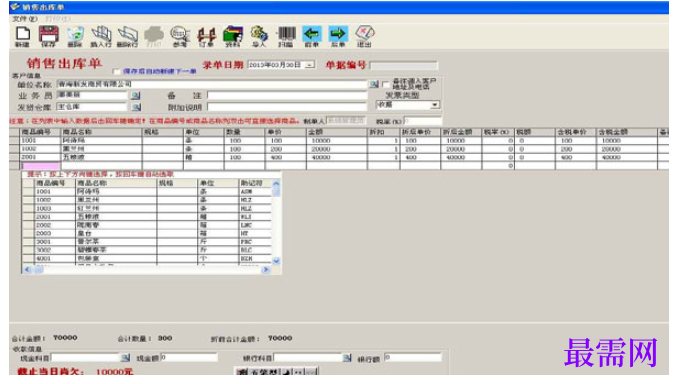Go to next order with right arrow icon
This screenshot has width=676, height=384.
click(x=338, y=36)
